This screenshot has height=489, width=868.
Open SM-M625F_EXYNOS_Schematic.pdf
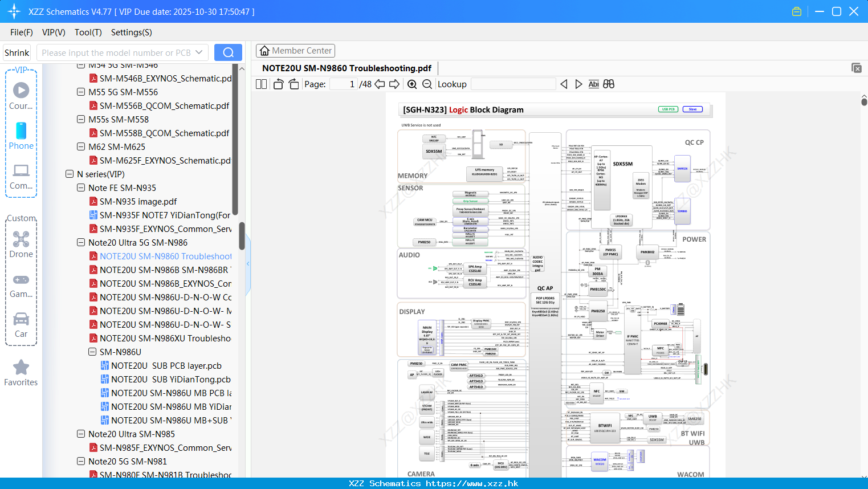[x=165, y=161]
